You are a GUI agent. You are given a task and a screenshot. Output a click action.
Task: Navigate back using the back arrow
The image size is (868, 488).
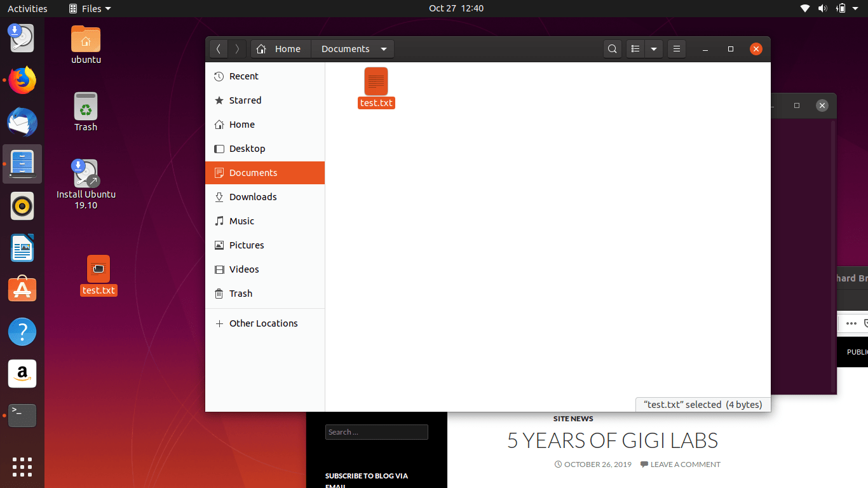[219, 48]
